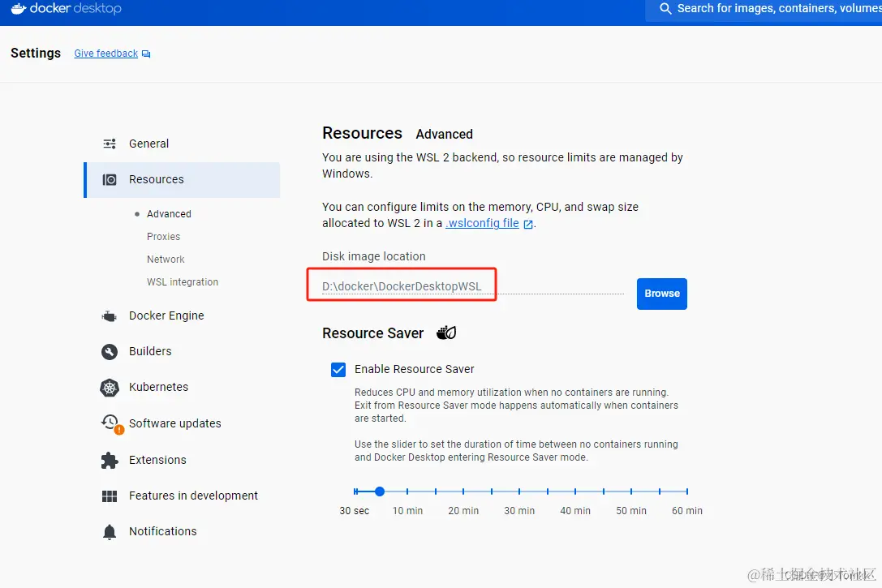Click the Disk image location label
Image resolution: width=882 pixels, height=588 pixels.
[x=374, y=256]
